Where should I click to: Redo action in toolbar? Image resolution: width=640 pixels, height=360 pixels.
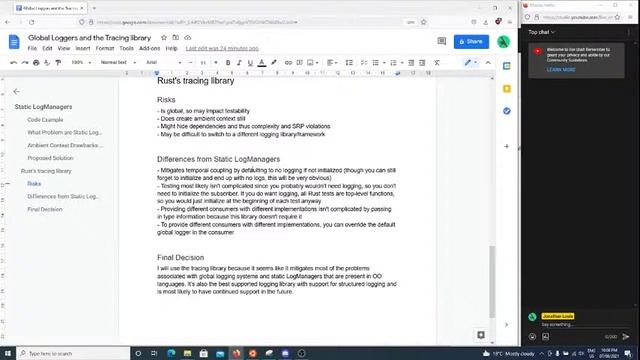25,62
